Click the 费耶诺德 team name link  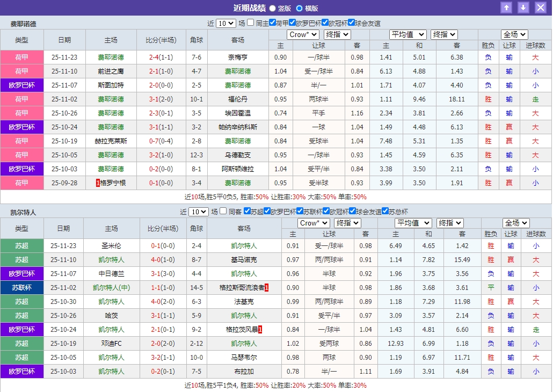111,57
